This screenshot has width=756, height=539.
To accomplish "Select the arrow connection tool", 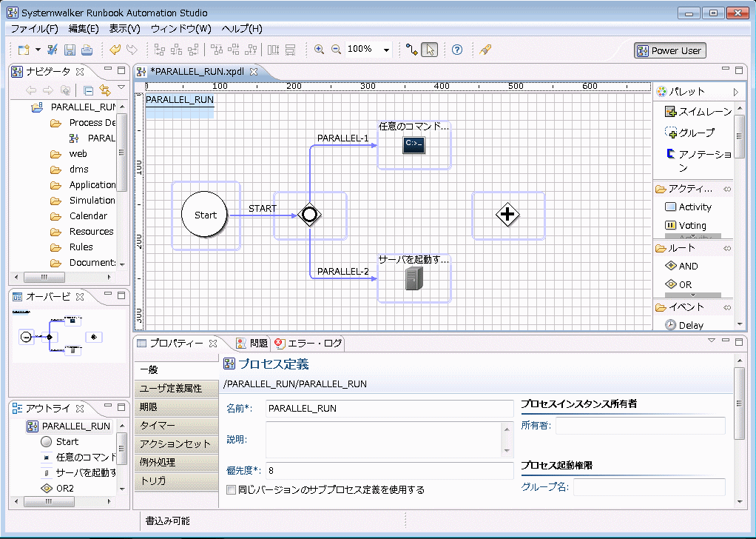I will click(411, 50).
